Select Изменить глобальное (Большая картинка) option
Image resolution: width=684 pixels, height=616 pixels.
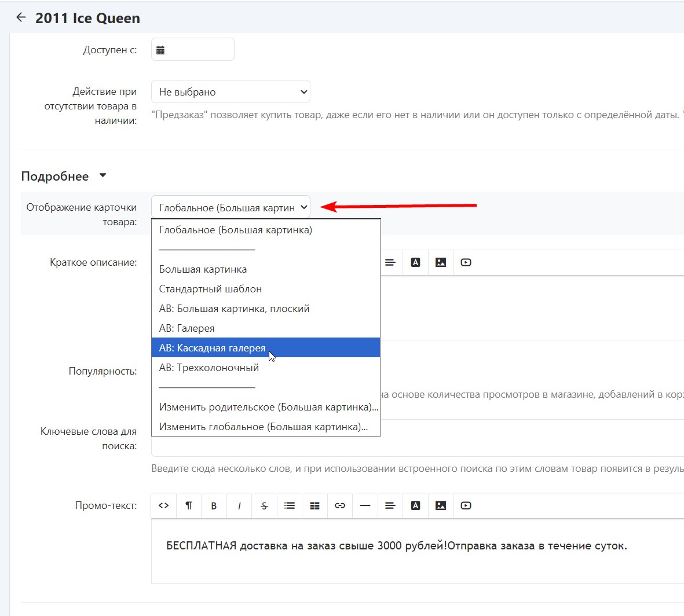click(263, 427)
